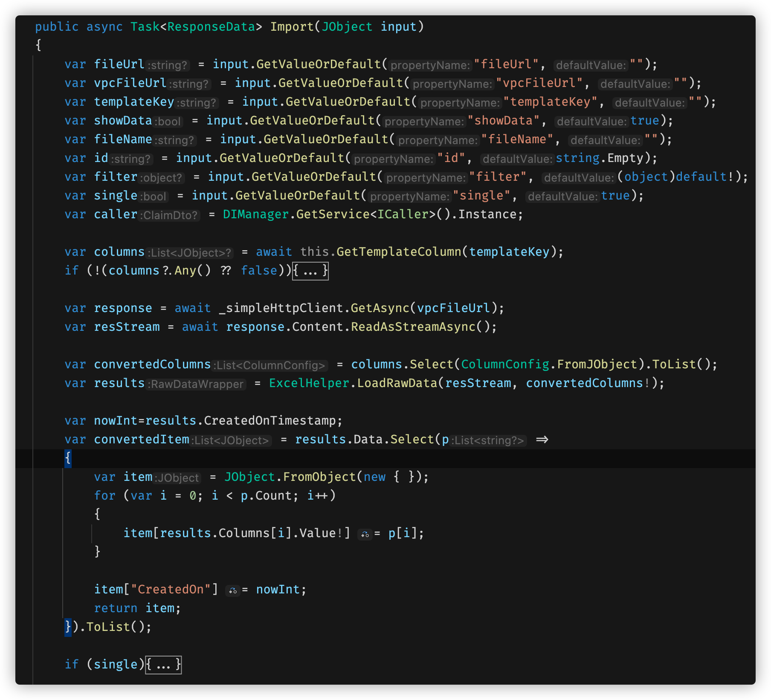The image size is (771, 700).
Task: Click FromJObject method reference
Action: (x=597, y=364)
